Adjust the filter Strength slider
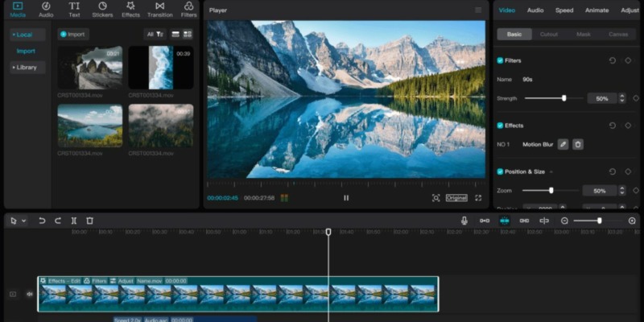This screenshot has width=644, height=322. pos(563,98)
